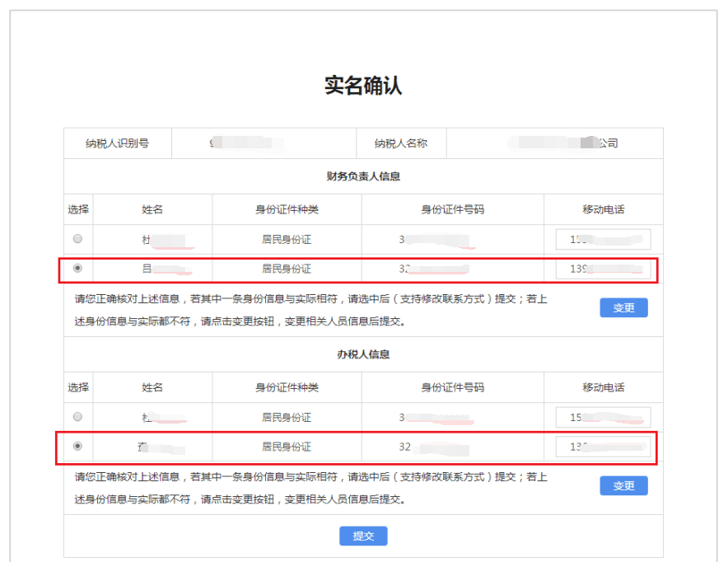Viewport: 728px width, 562px height.
Task: Click the 纳税人识别号 label
Action: pos(118,143)
